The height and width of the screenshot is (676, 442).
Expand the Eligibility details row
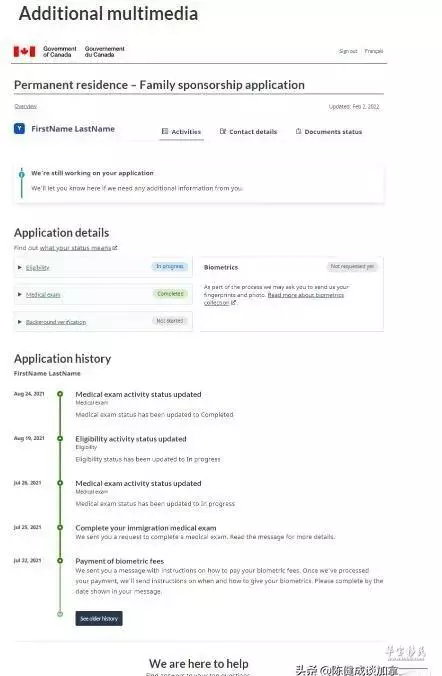(x=103, y=267)
